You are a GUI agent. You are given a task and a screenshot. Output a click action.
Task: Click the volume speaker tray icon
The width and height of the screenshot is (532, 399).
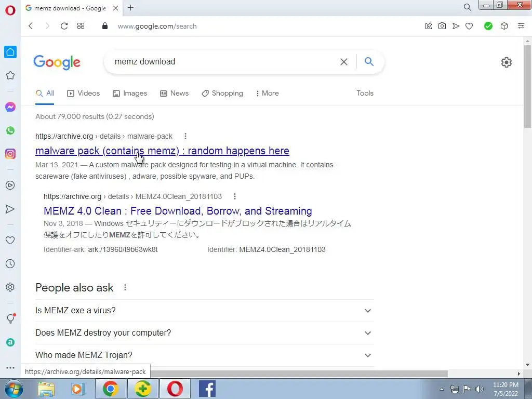pos(480,389)
